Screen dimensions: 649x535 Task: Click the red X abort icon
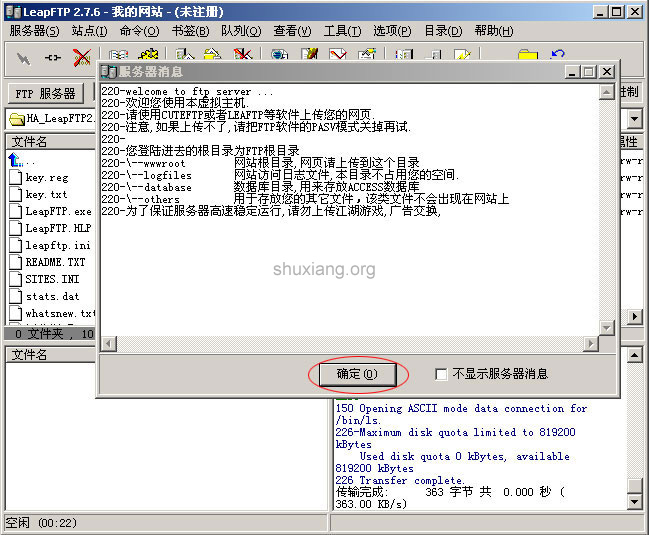pos(82,58)
